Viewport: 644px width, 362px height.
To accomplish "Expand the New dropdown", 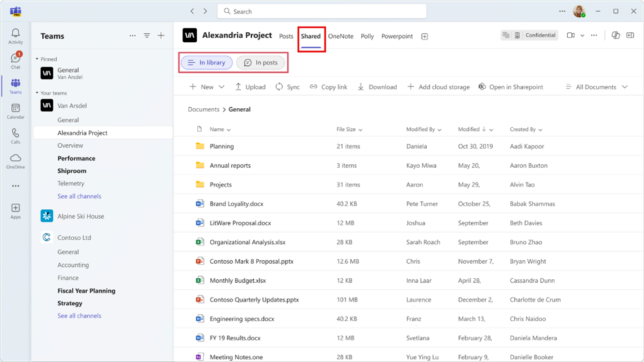I will [x=221, y=87].
